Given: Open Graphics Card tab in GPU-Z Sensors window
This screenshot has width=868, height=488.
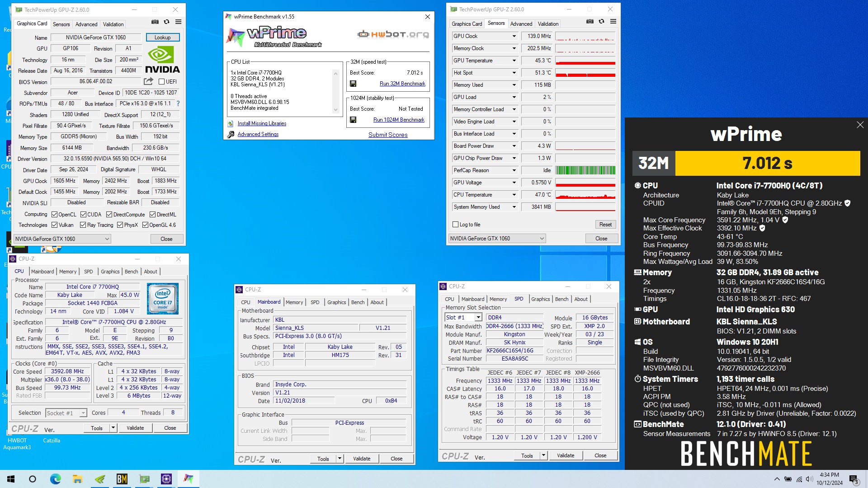Looking at the screenshot, I should 467,24.
